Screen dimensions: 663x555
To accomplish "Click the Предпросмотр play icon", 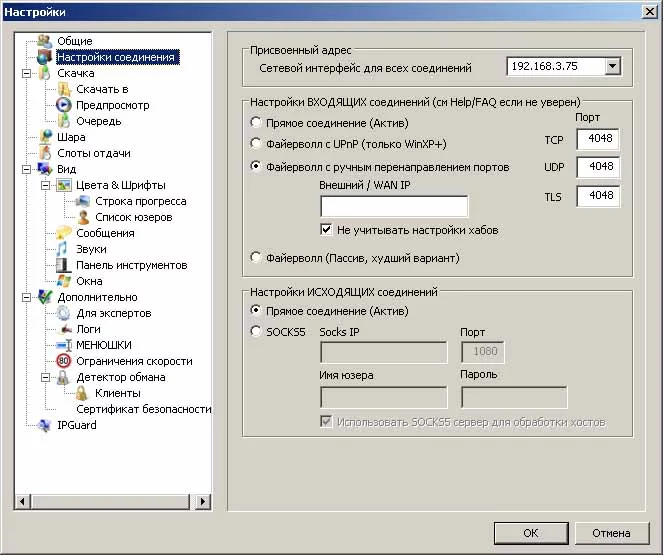I will [x=64, y=105].
